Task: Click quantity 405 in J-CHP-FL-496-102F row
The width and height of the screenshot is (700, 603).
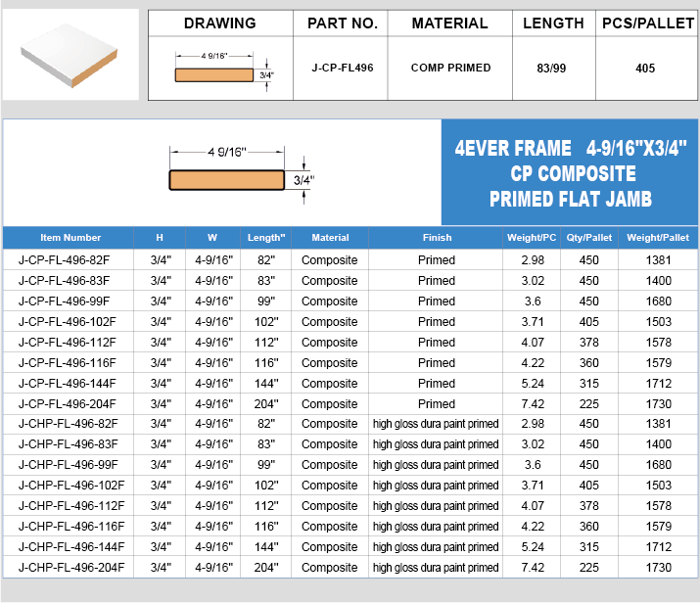Action: [x=589, y=486]
